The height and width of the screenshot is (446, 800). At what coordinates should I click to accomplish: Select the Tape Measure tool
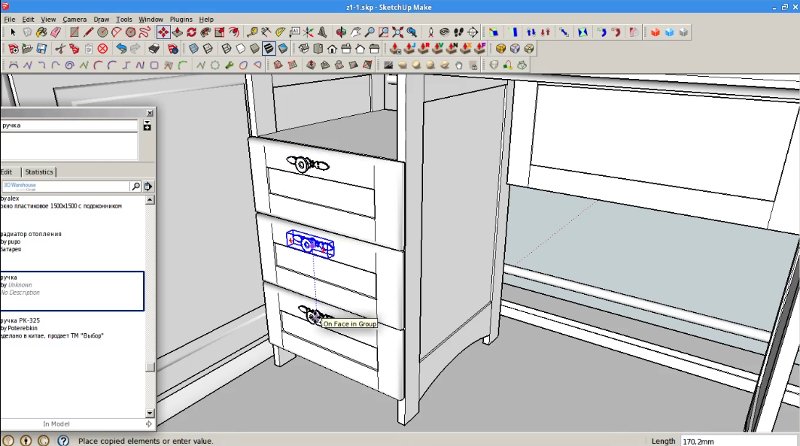252,32
